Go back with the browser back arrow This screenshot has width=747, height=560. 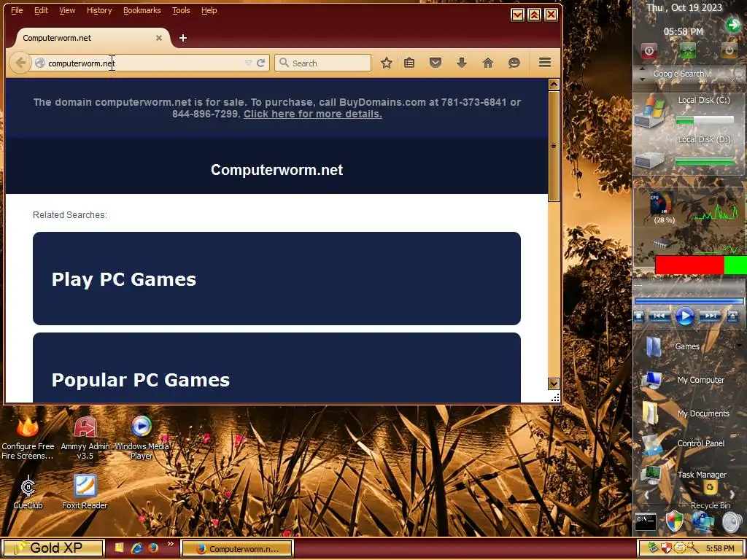[x=20, y=63]
